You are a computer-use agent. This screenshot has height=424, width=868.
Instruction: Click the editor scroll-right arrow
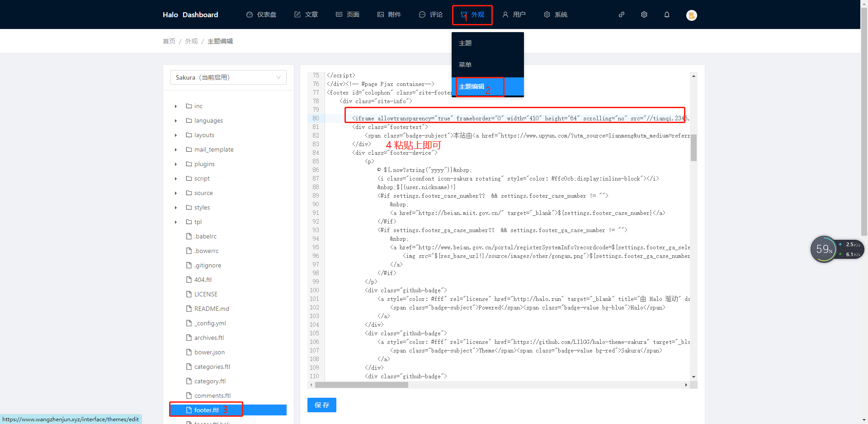coord(686,385)
